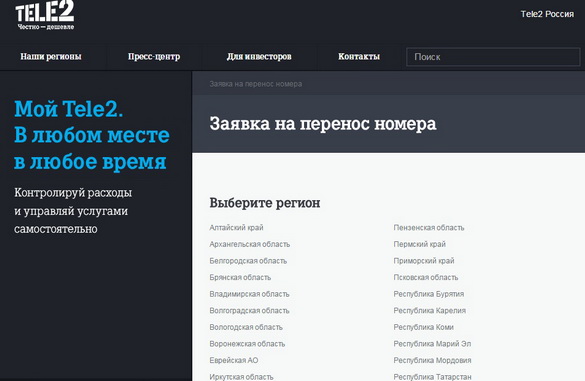The image size is (585, 381).
Task: Pick the Воронежская область region
Action: pos(247,344)
